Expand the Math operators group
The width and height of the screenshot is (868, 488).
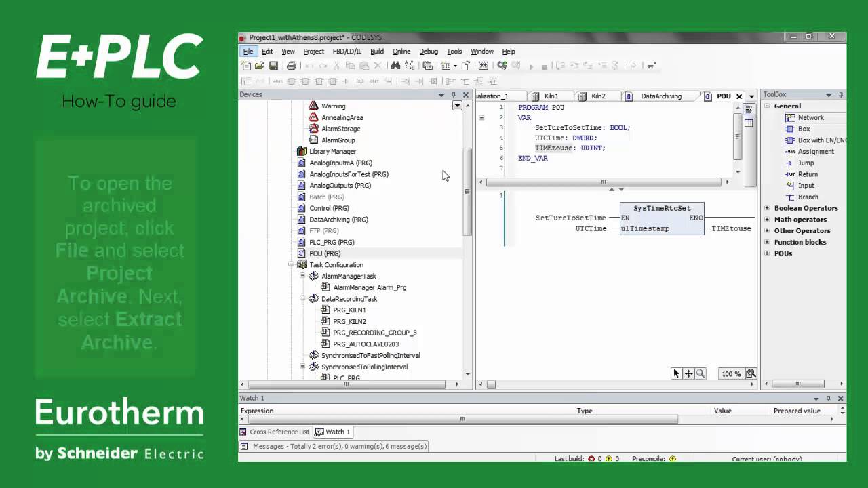pyautogui.click(x=768, y=220)
